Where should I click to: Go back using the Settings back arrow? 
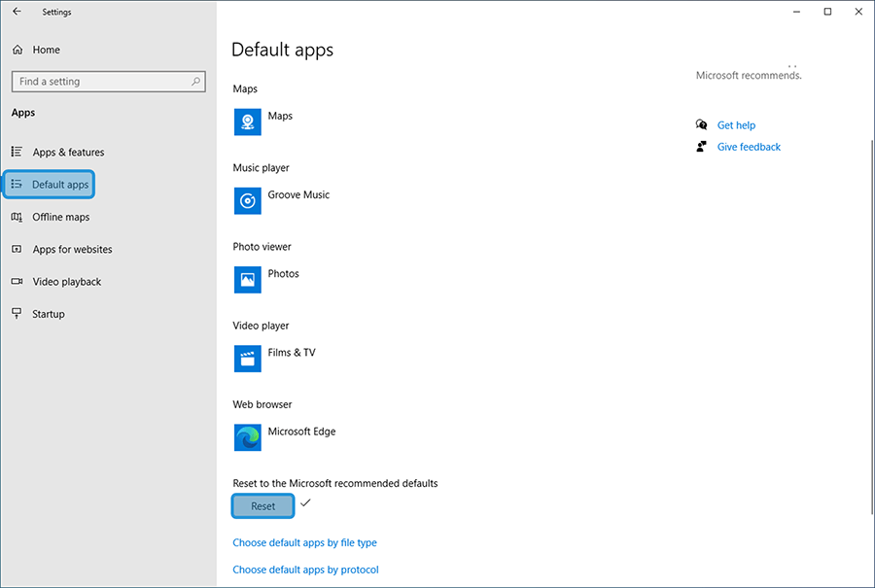(17, 12)
